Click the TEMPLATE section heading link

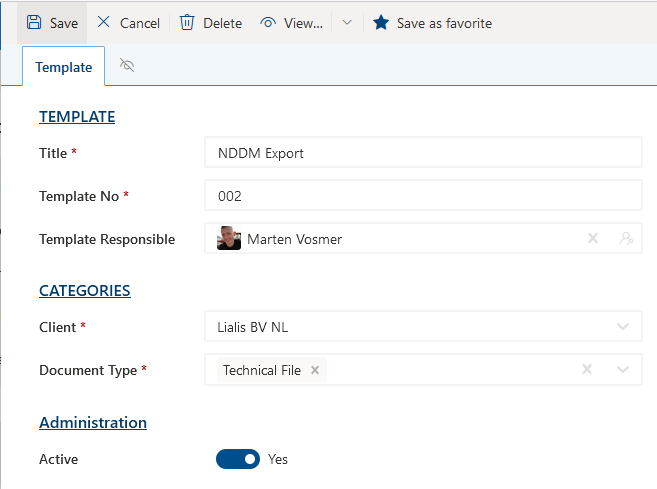point(77,117)
